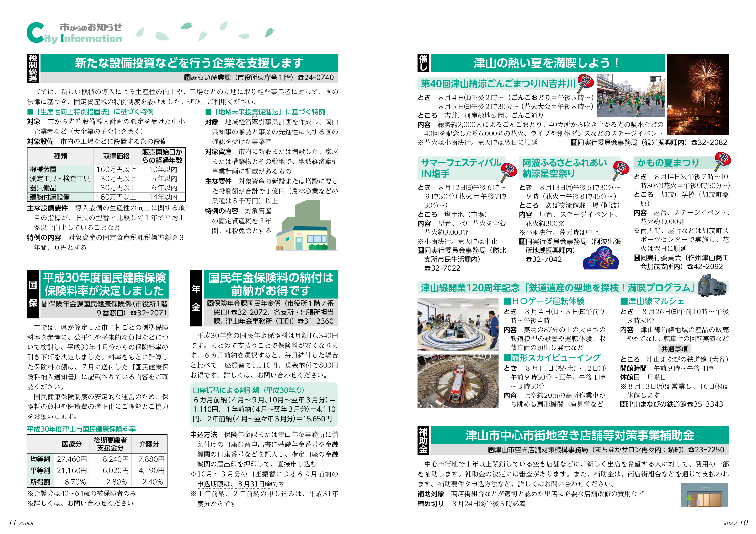Click the phone number 32-7042
This screenshot has width=756, height=534.
tap(544, 259)
